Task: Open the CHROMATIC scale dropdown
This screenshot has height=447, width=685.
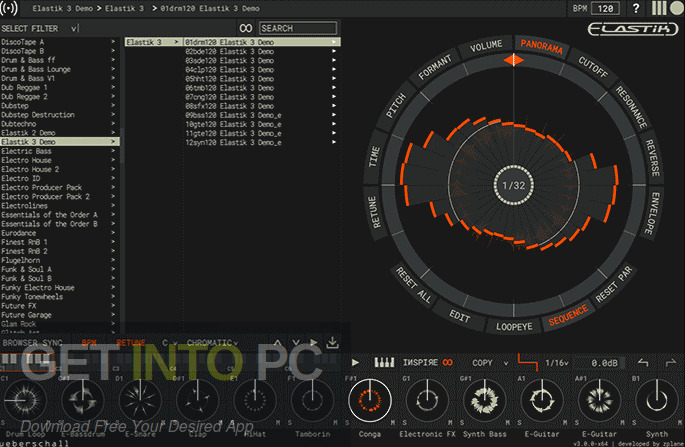Action: click(212, 343)
